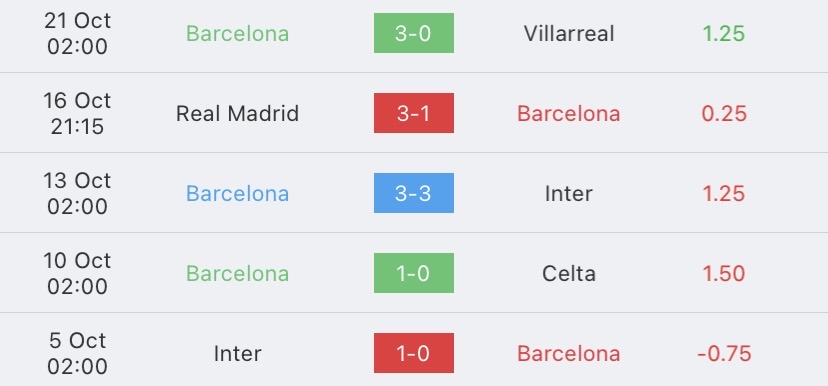Open the red 3-1 score badge
The width and height of the screenshot is (828, 386).
coord(413,113)
